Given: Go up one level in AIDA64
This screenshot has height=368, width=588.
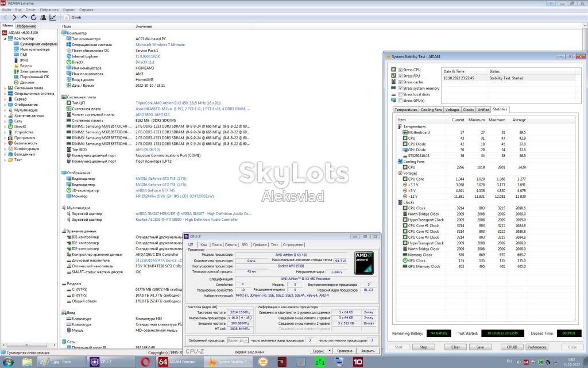Looking at the screenshot, I should click(24, 17).
